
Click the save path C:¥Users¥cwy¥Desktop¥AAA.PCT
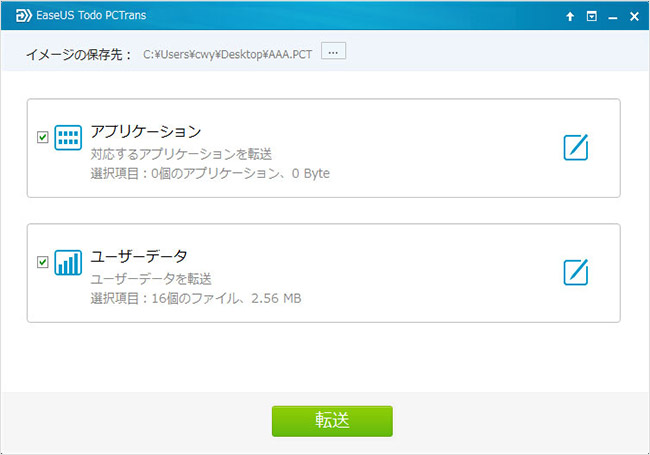pyautogui.click(x=227, y=54)
